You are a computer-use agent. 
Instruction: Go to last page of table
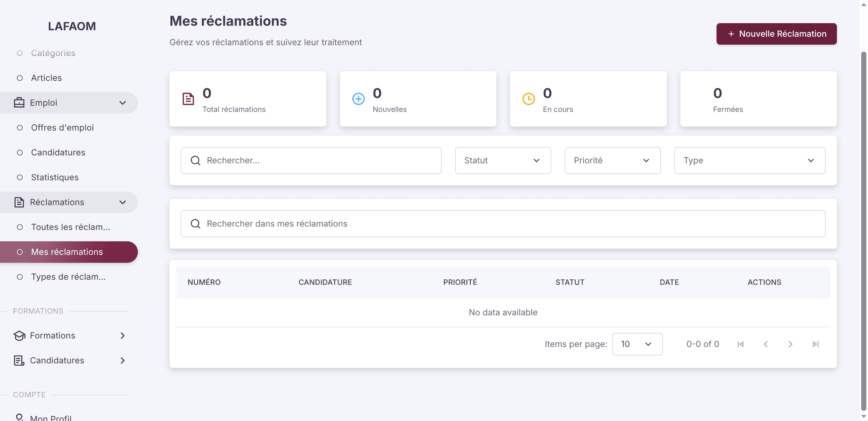(x=815, y=344)
